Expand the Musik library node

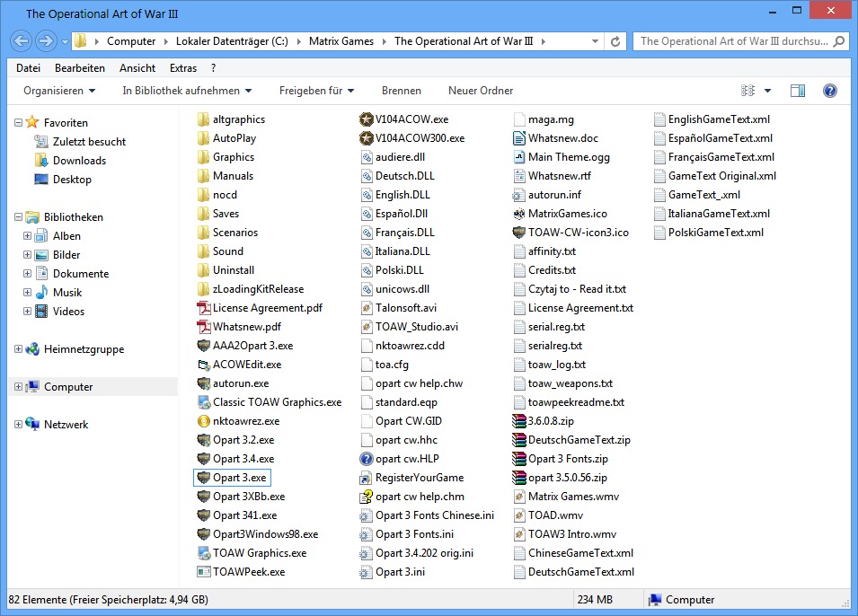coord(27,293)
